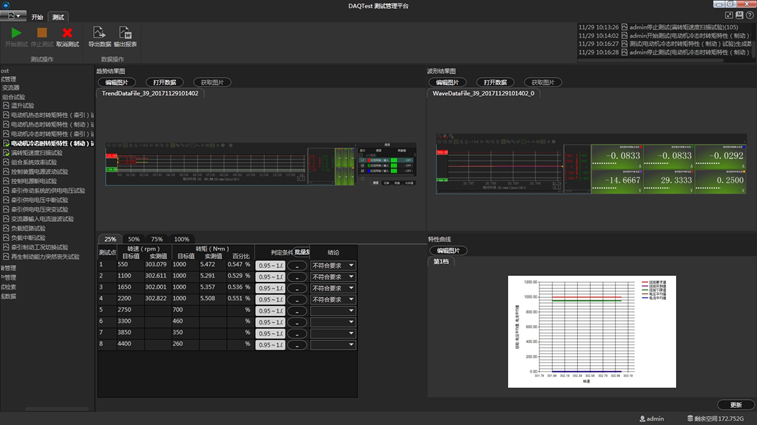Select 温升试验 in the test tree

click(22, 105)
